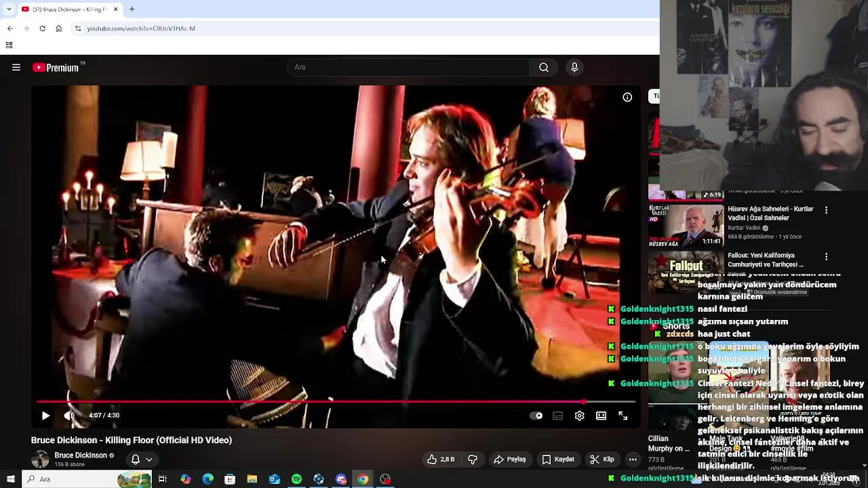
Task: Click inside the YouTube Ara search field
Action: [x=410, y=67]
